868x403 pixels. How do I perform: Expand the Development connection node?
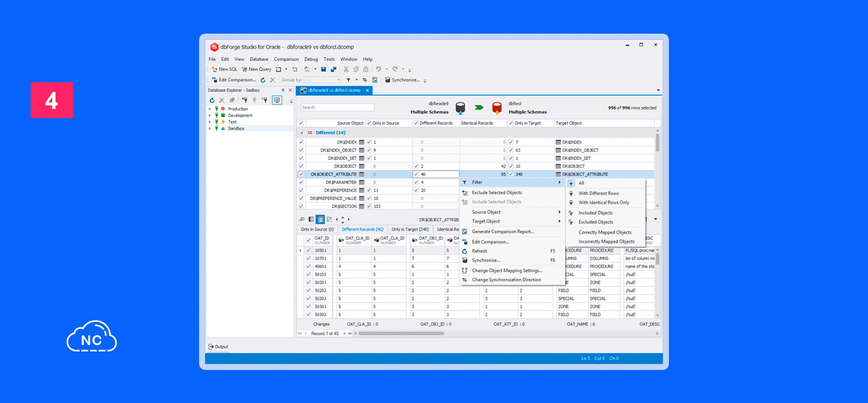tap(210, 115)
